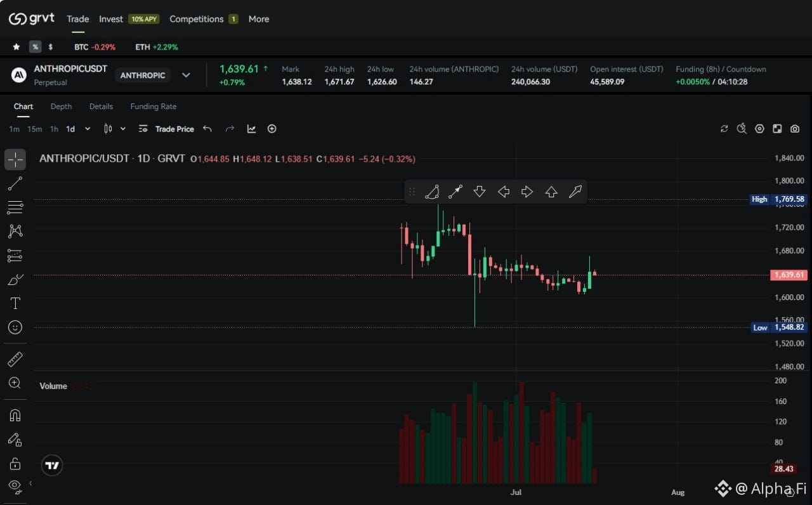Click the circled plus compare icon
The height and width of the screenshot is (505, 812).
tap(272, 129)
